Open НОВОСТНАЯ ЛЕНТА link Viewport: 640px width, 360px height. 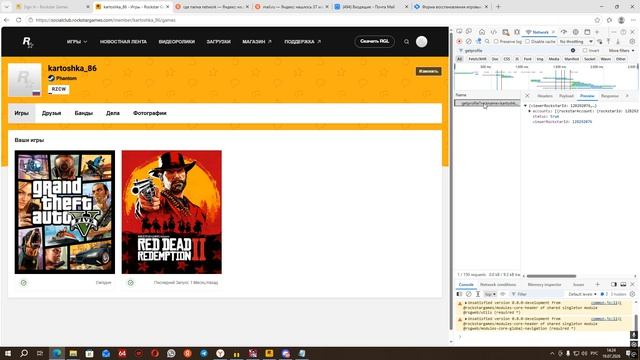pyautogui.click(x=123, y=42)
